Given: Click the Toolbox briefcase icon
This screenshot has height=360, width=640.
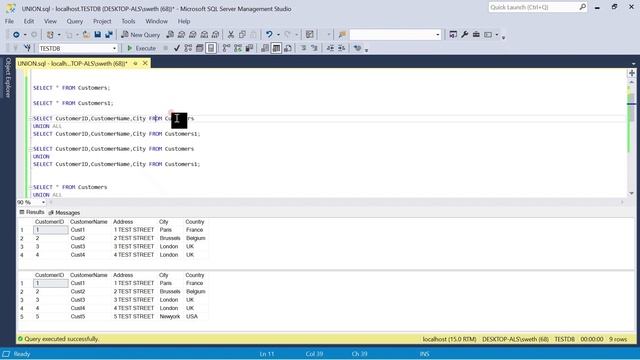Looking at the screenshot, I should 476,35.
